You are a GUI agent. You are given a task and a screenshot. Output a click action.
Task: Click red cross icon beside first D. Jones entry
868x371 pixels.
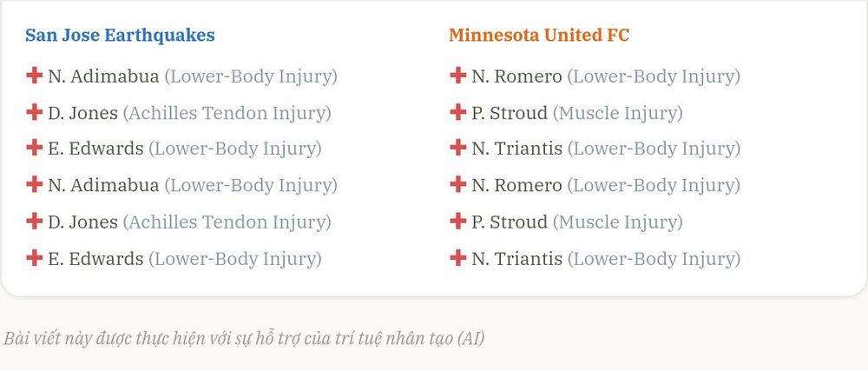[35, 112]
